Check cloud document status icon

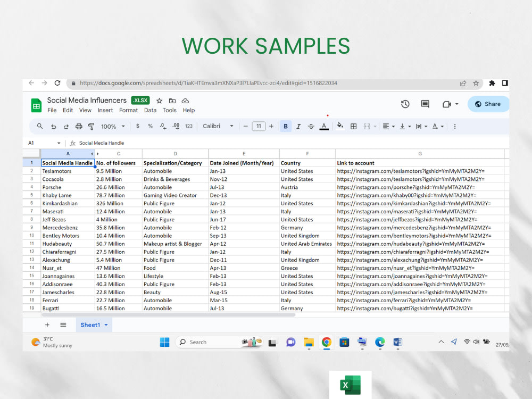pos(185,101)
